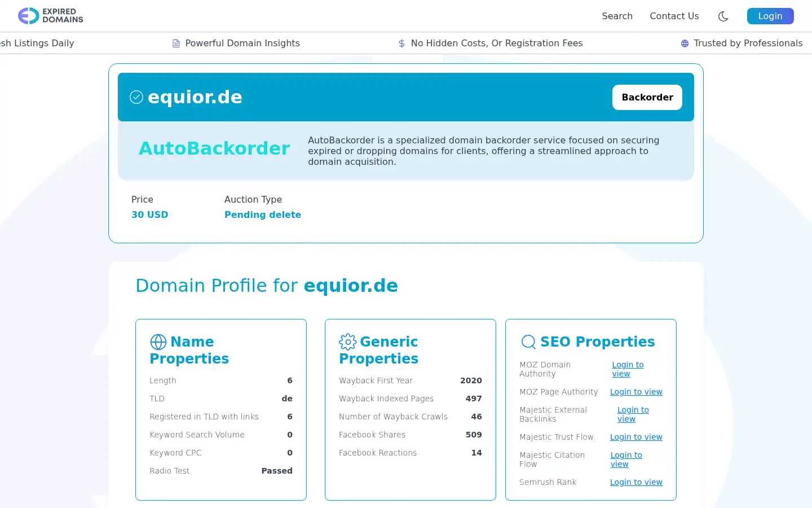Login to view MOZ Domain Authority
The width and height of the screenshot is (812, 508).
[x=628, y=369]
